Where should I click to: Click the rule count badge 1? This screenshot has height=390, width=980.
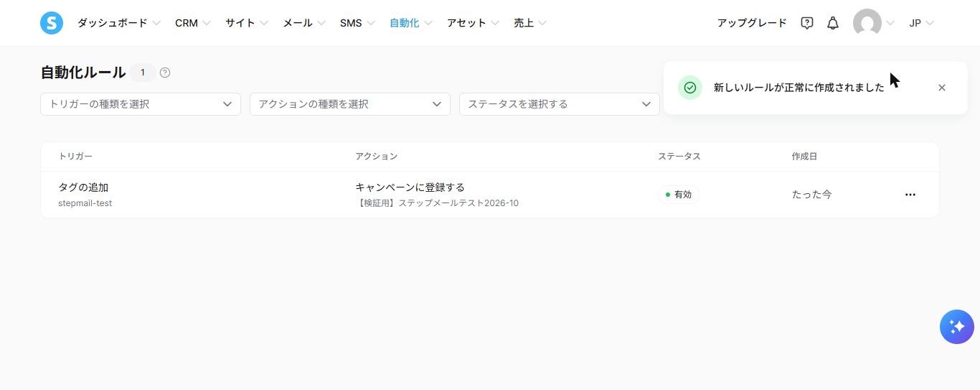pyautogui.click(x=143, y=73)
